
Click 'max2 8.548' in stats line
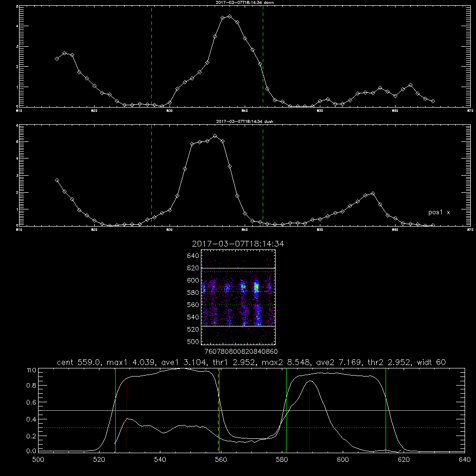pos(286,362)
